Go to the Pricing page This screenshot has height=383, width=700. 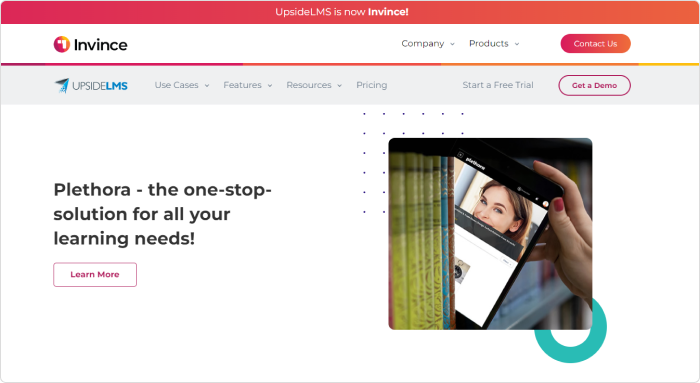(371, 85)
